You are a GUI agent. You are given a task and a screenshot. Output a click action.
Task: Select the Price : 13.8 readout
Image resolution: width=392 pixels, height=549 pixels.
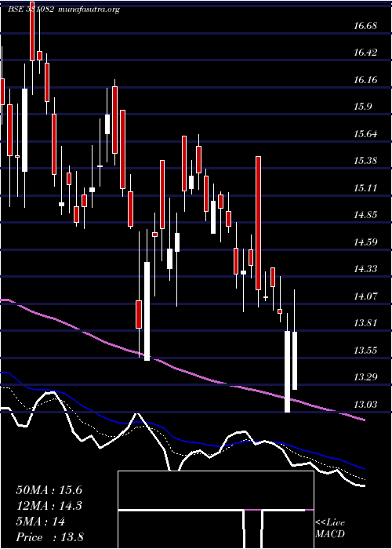pyautogui.click(x=49, y=537)
